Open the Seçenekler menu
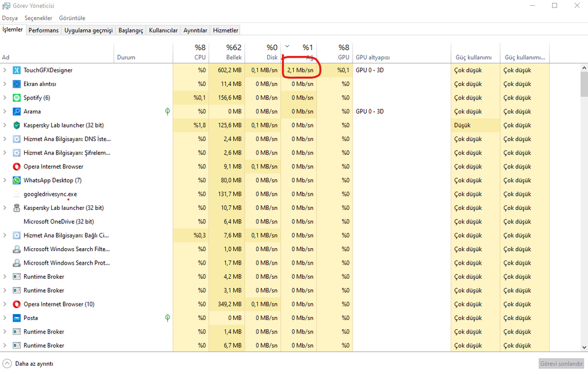588x374 pixels. click(38, 18)
